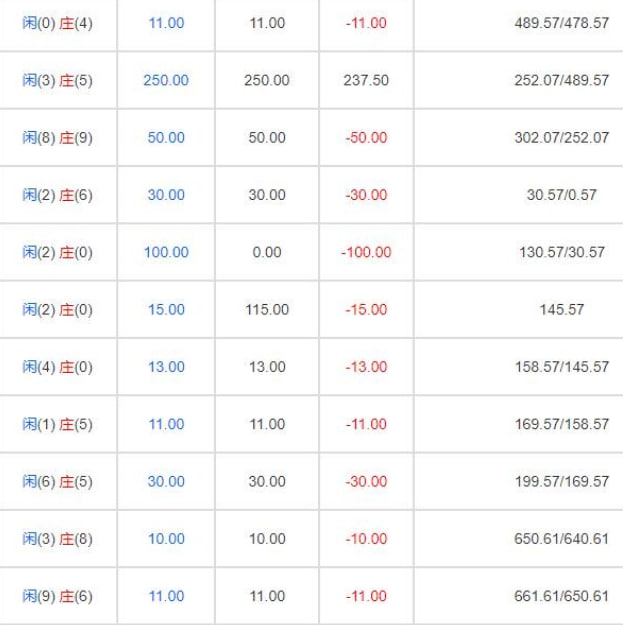
Task: Select the 闲(6) 庄(5) result link
Action: tap(57, 482)
